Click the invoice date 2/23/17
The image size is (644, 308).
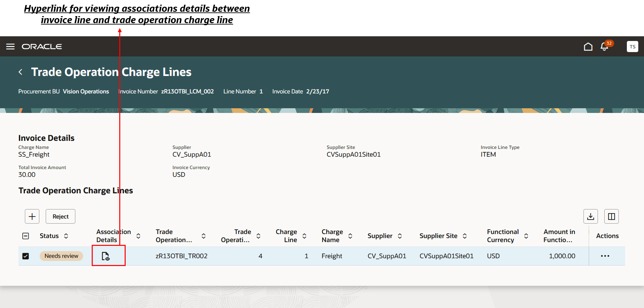point(318,91)
